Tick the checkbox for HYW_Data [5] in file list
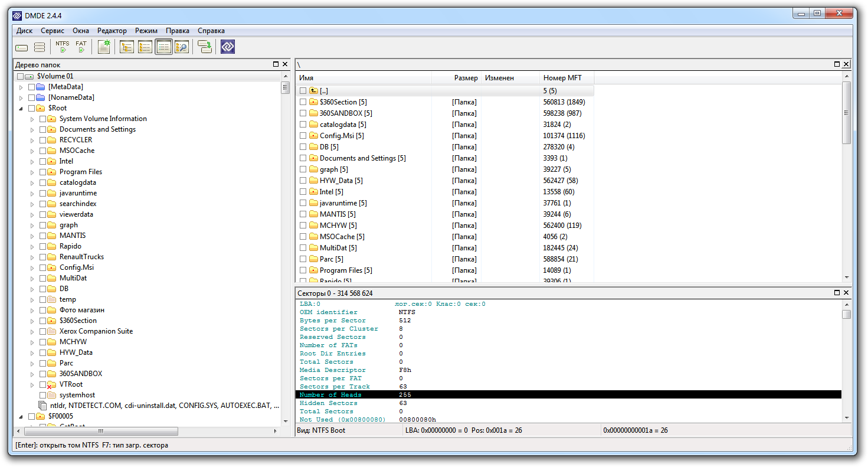 pos(303,181)
